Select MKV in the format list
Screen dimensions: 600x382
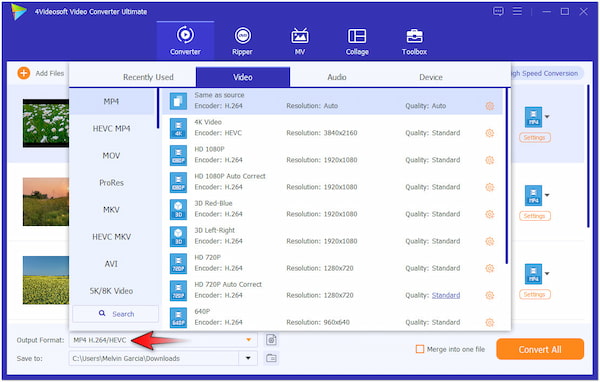111,210
